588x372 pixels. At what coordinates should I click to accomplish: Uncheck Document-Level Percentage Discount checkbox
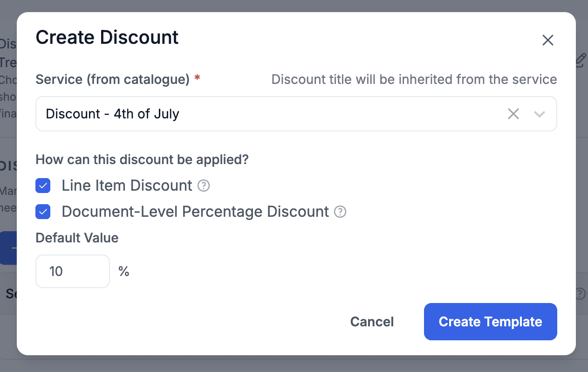click(43, 212)
